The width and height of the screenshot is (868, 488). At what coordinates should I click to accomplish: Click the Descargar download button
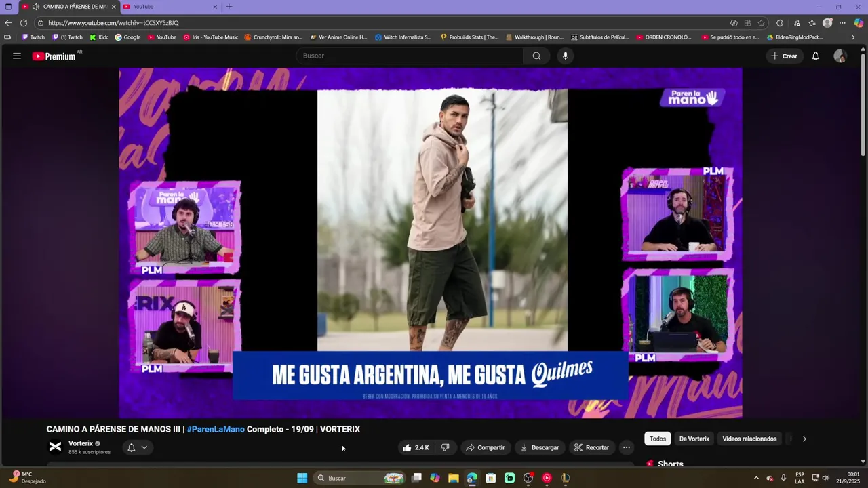click(540, 447)
